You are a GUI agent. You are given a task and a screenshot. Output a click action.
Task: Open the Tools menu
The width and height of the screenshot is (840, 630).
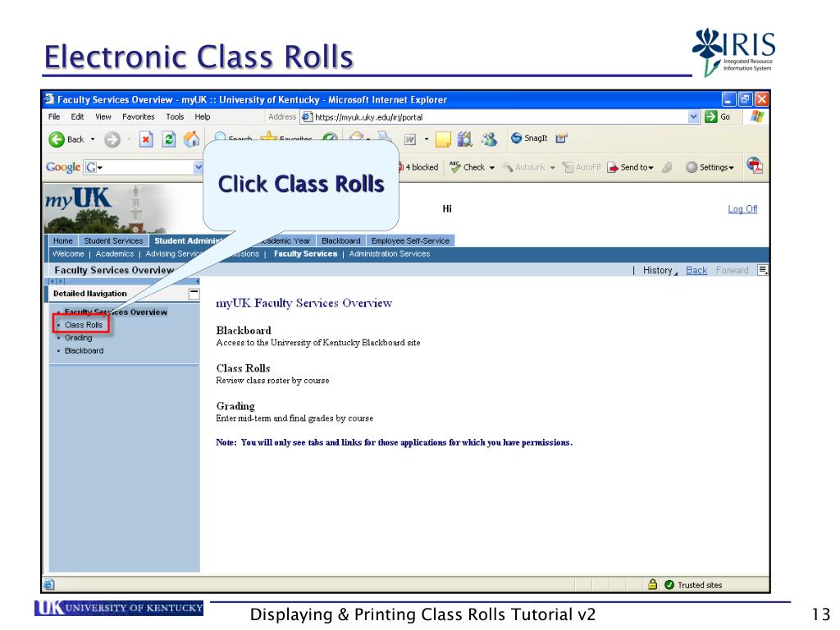[x=175, y=116]
